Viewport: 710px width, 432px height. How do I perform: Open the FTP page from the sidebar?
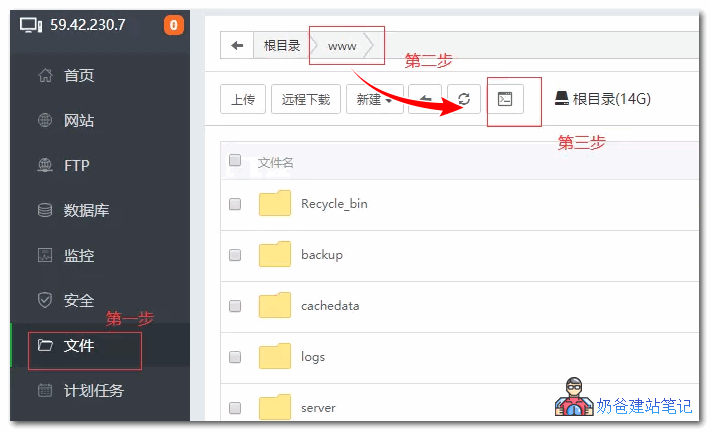(76, 165)
